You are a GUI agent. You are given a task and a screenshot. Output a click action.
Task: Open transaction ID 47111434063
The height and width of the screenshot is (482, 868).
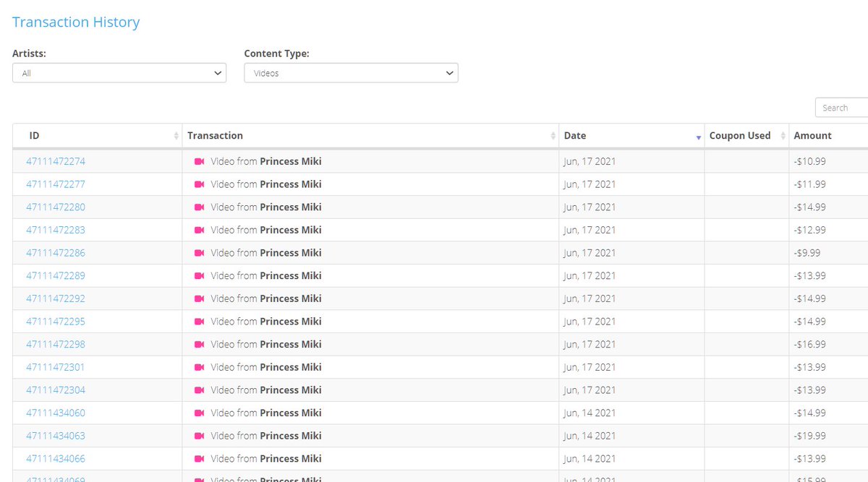tap(56, 436)
